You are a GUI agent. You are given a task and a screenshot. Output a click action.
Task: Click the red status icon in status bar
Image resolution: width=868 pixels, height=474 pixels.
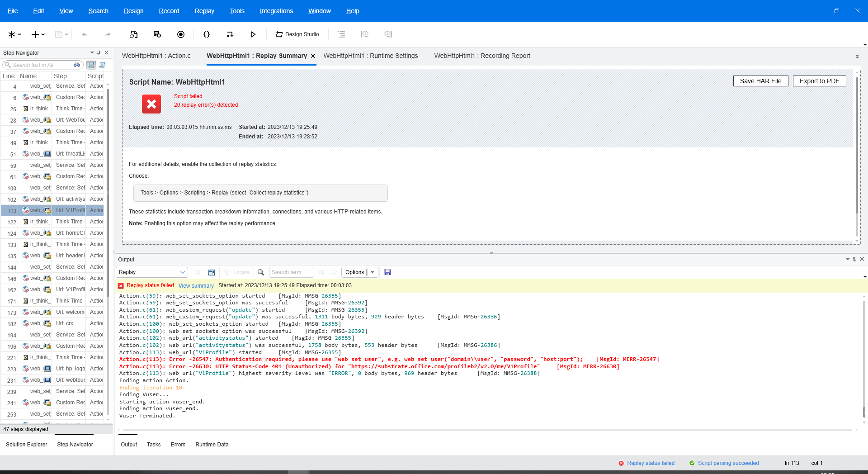[621, 463]
